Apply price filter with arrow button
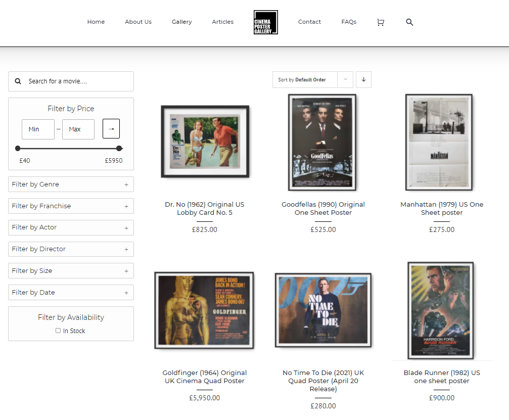Screen dimensions: 509x420 tap(111, 129)
